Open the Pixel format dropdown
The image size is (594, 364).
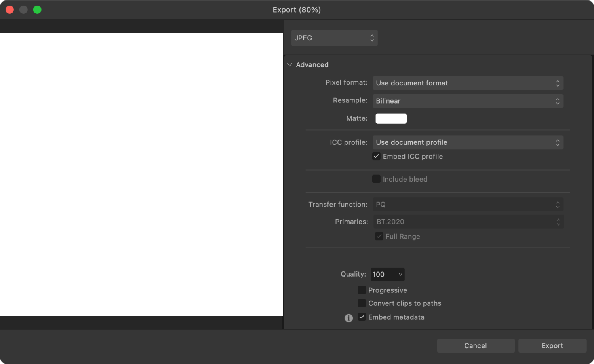pos(468,83)
